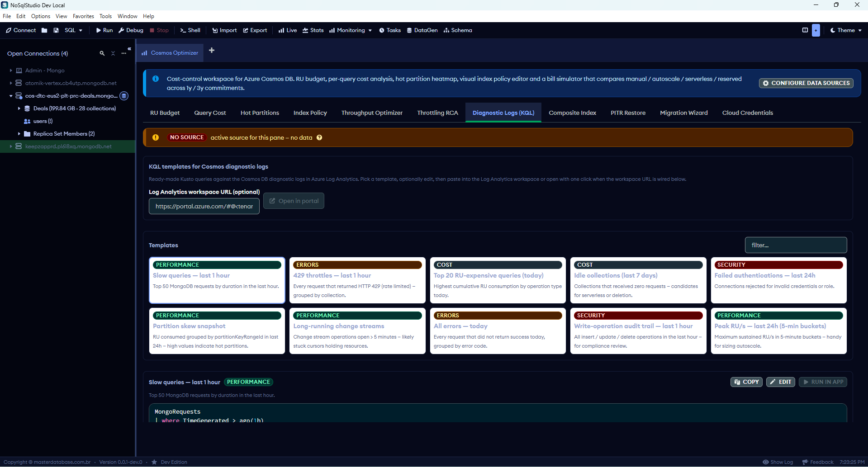Select the Cosmos Optimizer document tab
The image size is (868, 467).
pyautogui.click(x=170, y=53)
